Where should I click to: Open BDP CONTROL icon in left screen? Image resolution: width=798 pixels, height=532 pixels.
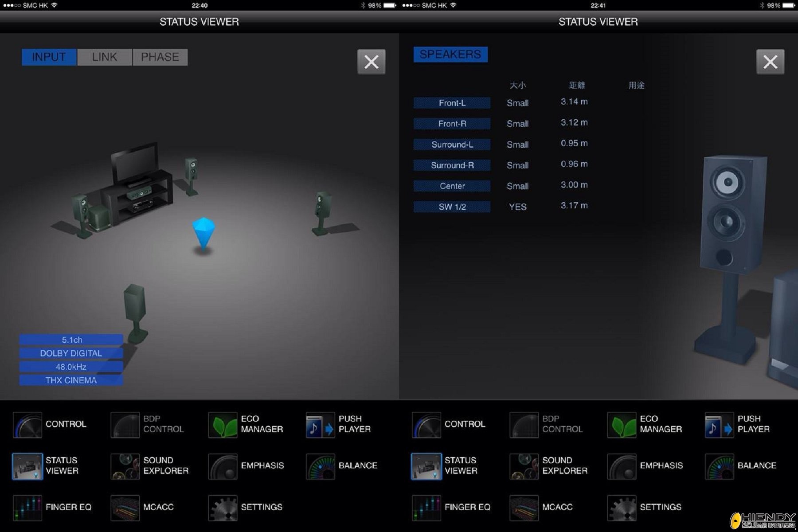click(x=125, y=425)
